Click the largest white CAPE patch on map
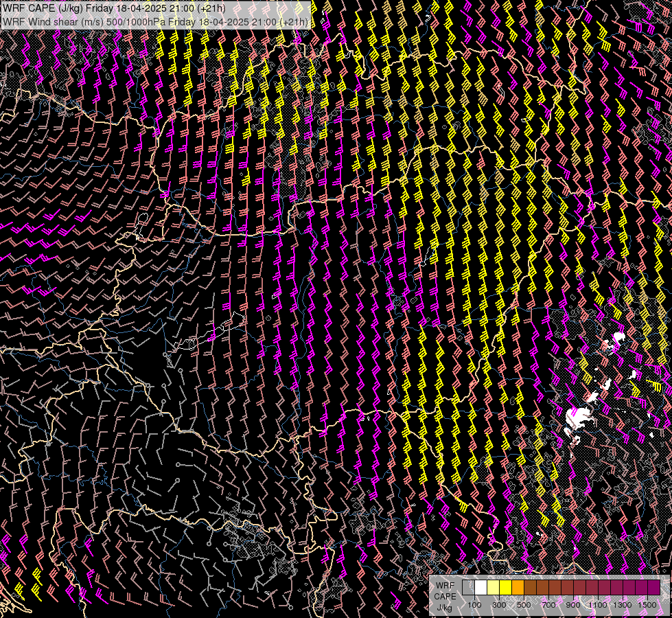 click(x=577, y=419)
